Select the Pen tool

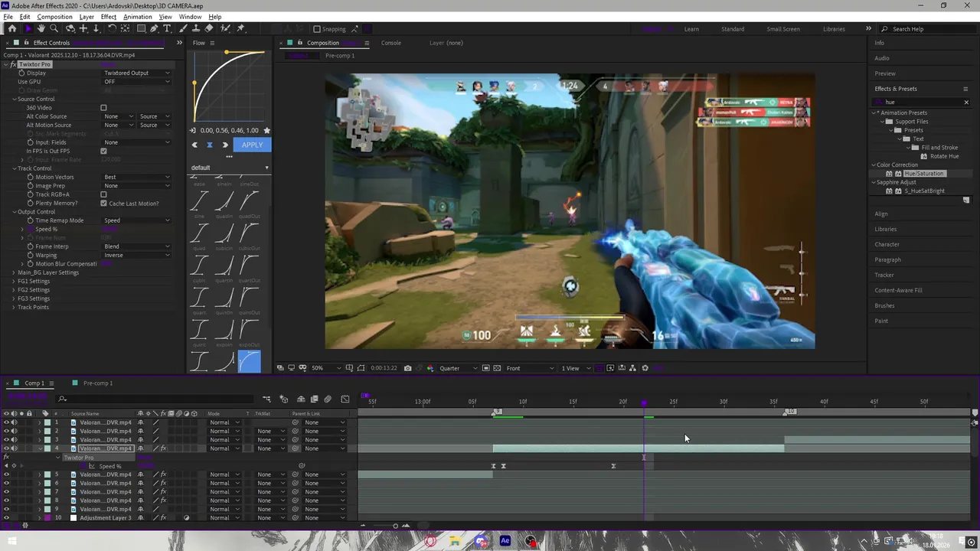pos(154,29)
